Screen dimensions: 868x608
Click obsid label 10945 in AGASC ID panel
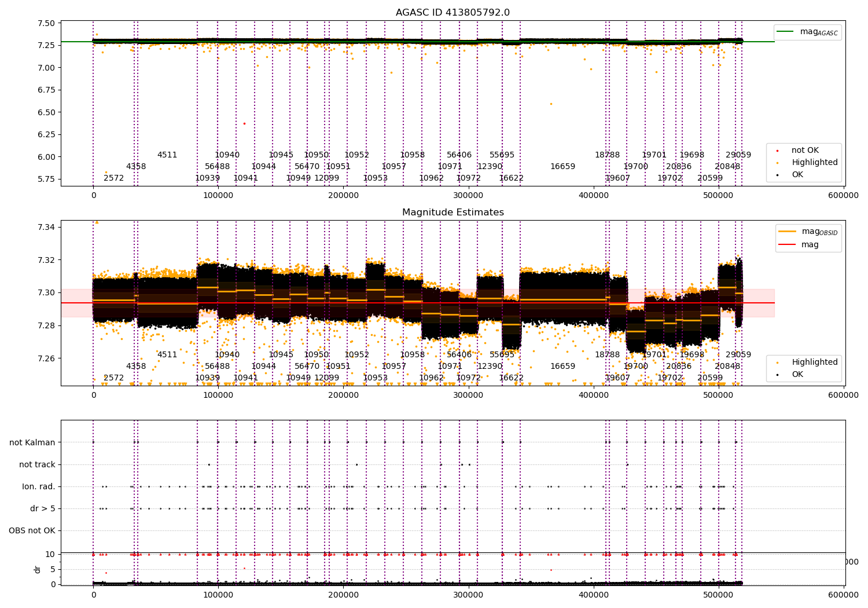click(281, 155)
